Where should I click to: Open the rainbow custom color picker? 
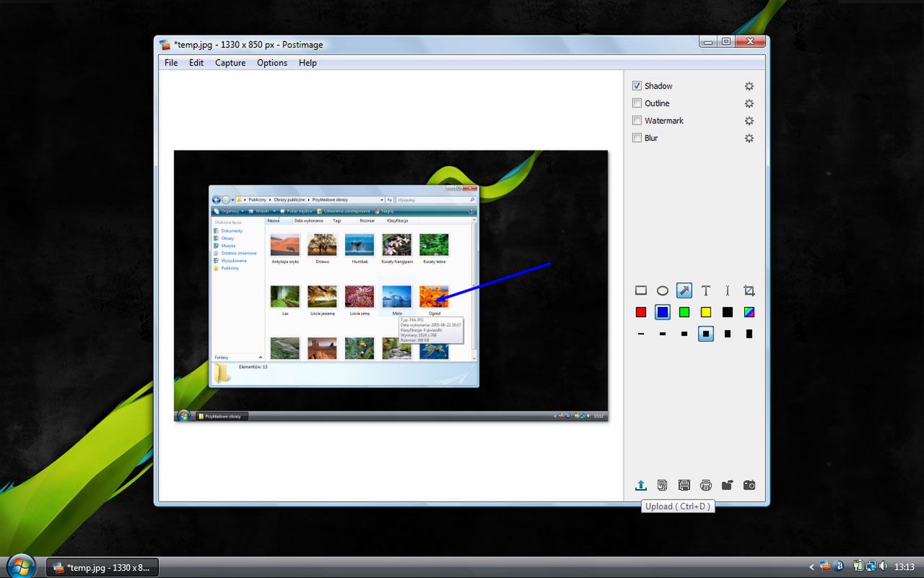pos(749,312)
